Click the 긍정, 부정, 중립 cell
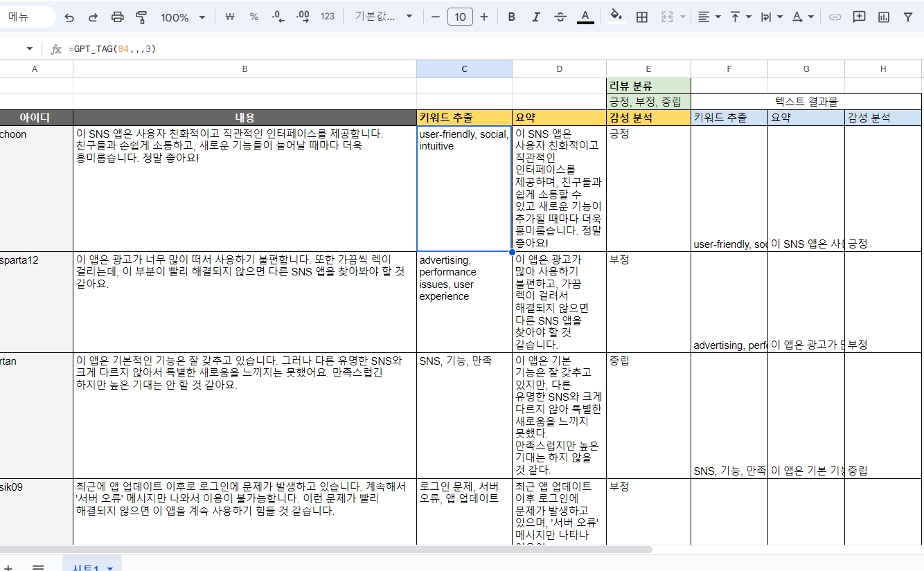Screen dimensions: 924x571 [x=648, y=102]
